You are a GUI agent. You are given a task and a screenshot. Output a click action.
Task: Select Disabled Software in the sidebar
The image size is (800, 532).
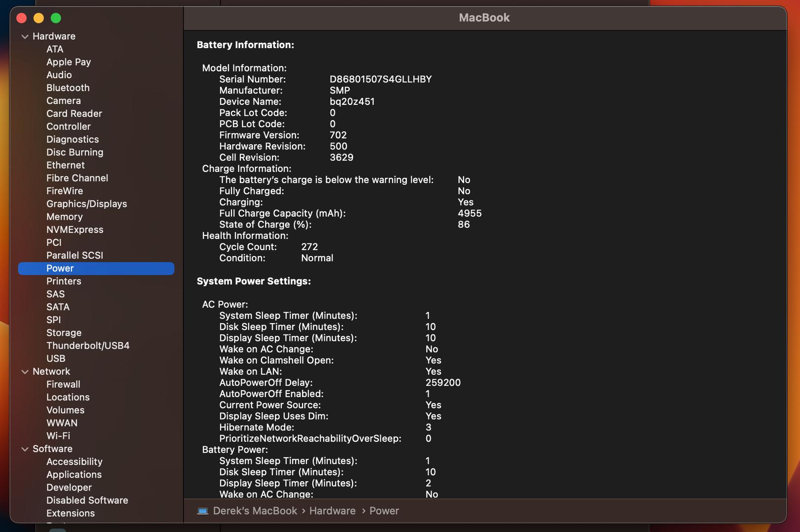87,500
